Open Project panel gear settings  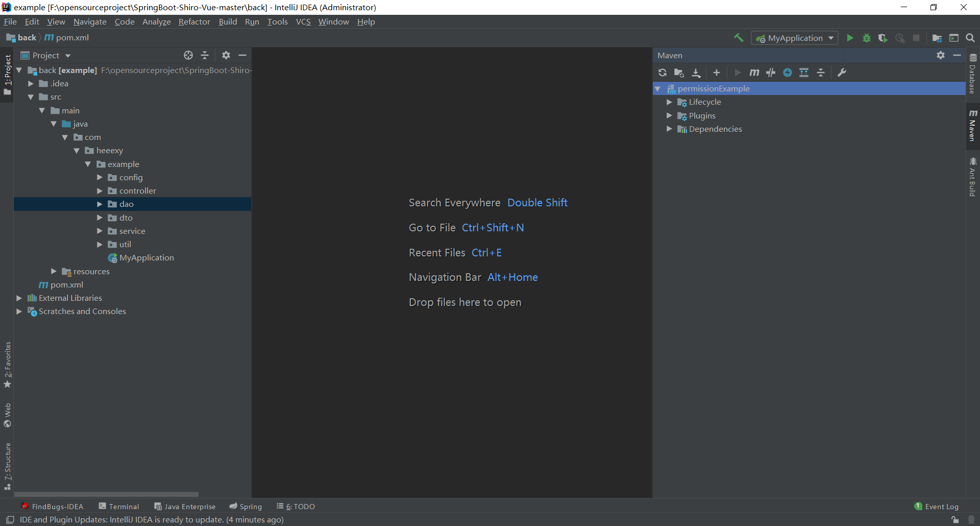(226, 55)
